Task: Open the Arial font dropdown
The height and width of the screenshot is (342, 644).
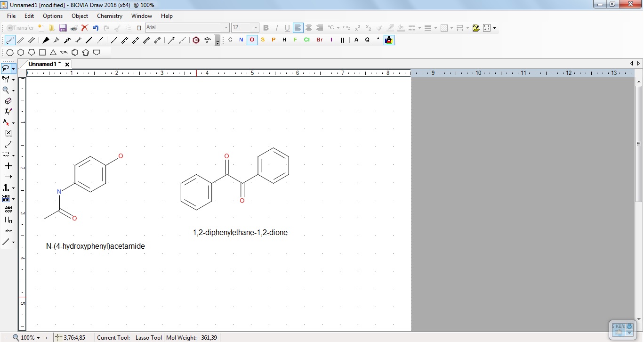Action: [x=226, y=28]
